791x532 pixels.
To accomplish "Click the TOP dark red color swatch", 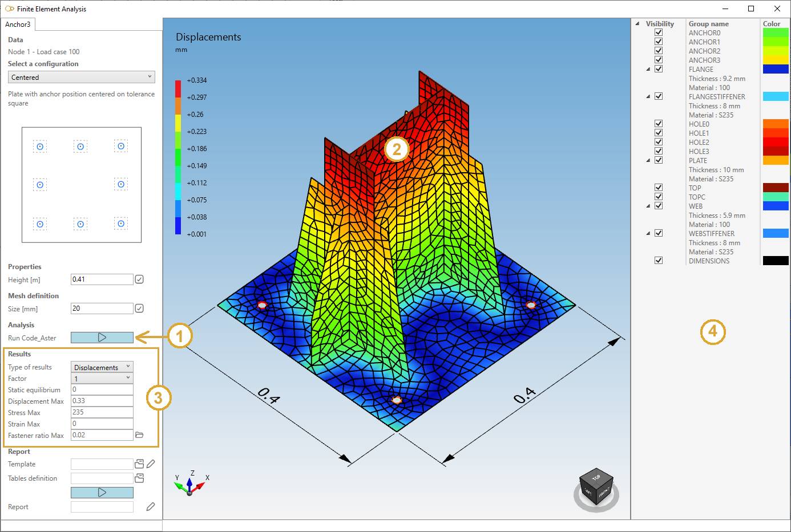I will coord(776,188).
